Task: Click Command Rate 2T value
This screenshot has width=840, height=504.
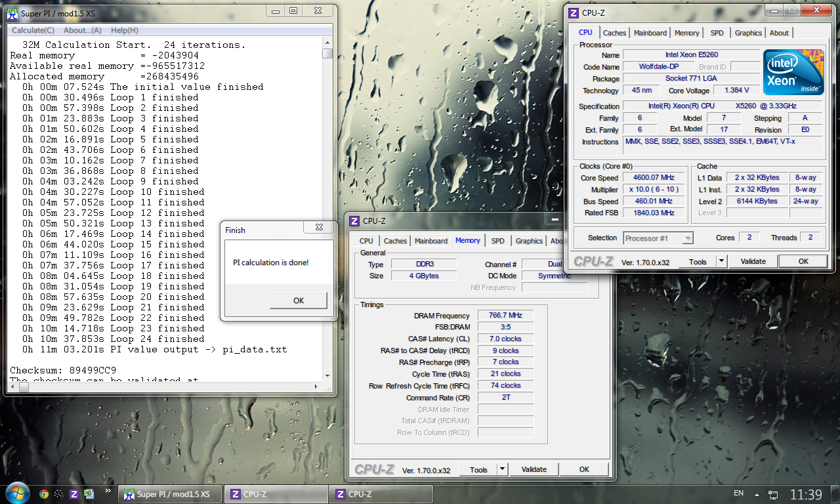Action: (505, 398)
